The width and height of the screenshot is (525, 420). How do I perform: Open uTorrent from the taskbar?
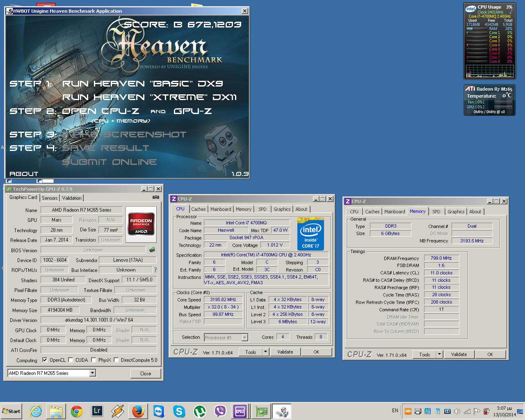coord(200,411)
